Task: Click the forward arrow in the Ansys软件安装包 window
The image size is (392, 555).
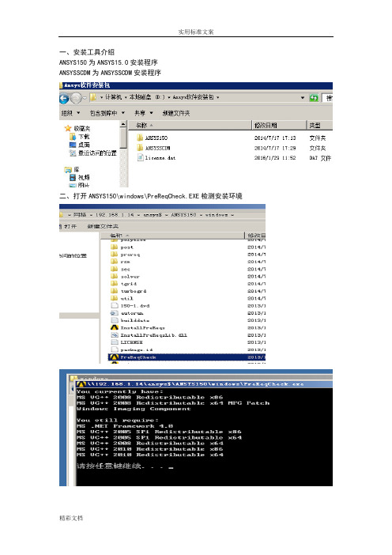Action: point(76,98)
